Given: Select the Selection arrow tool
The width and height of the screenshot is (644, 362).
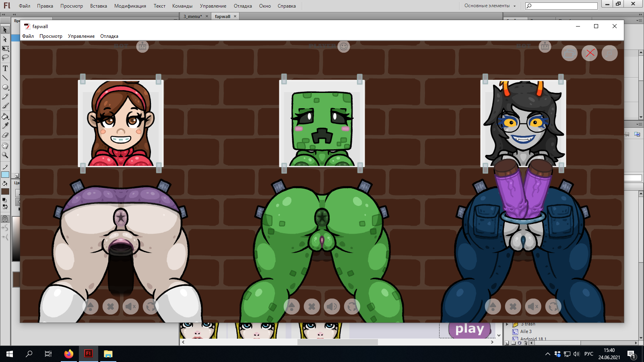Looking at the screenshot, I should tap(5, 30).
